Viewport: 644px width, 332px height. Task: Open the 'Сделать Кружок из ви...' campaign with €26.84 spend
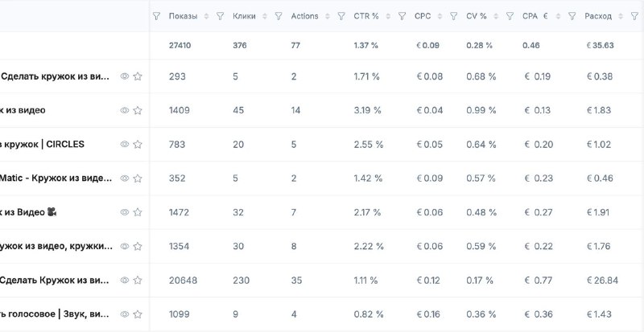tap(54, 281)
